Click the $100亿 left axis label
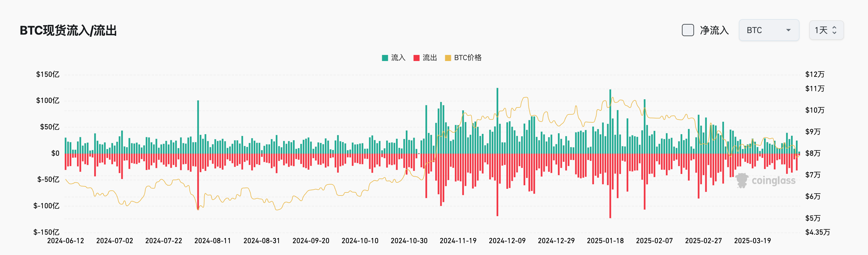Viewport: 868px width, 255px height. click(x=48, y=100)
